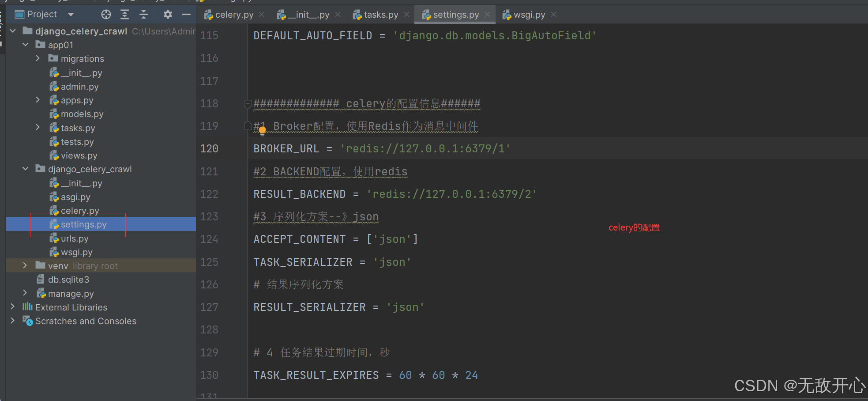Click the venv folder icon
Viewport: 868px width, 401px height.
pos(41,265)
